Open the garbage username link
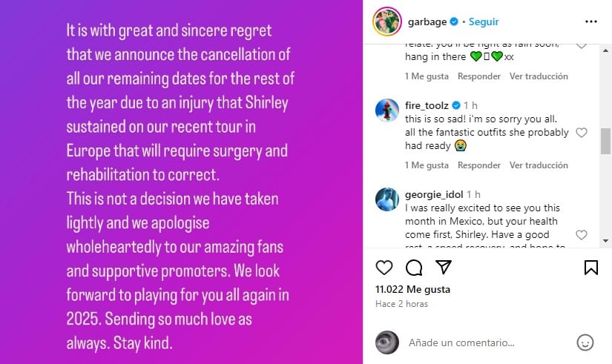 426,21
